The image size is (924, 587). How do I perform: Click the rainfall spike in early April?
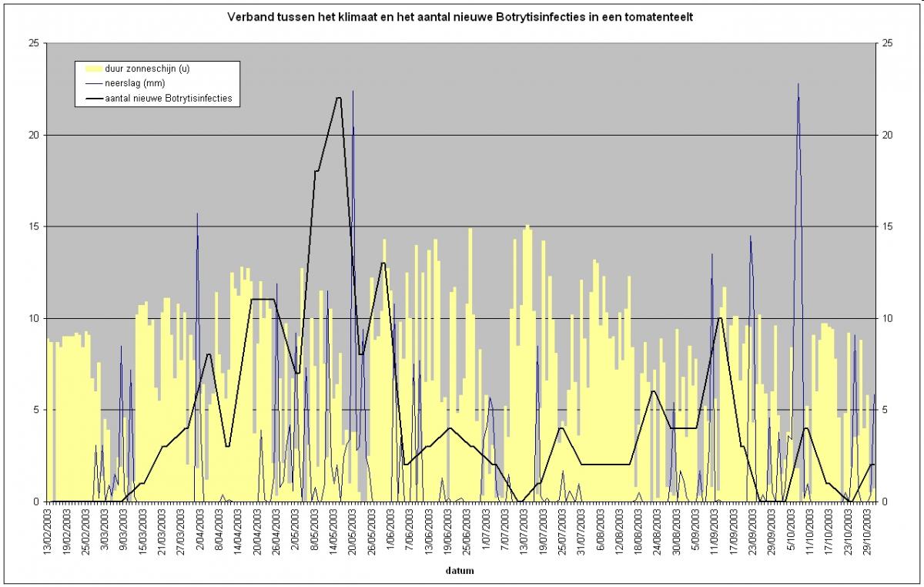click(197, 214)
